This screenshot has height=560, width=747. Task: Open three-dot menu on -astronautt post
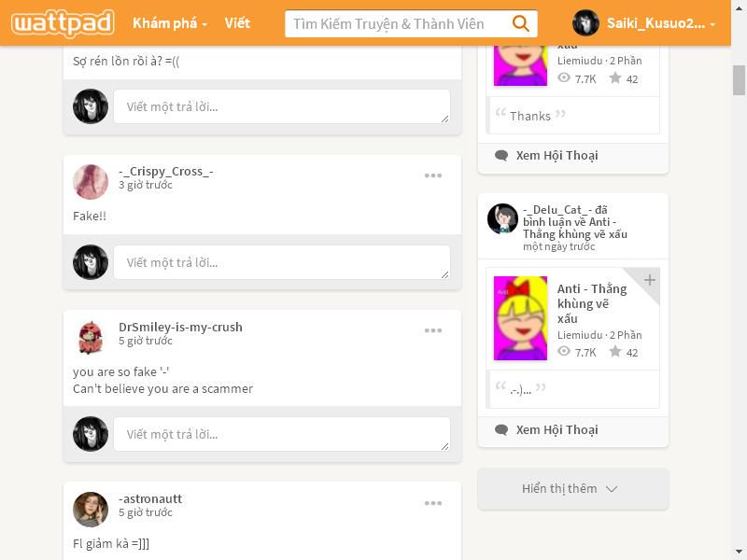click(x=433, y=503)
